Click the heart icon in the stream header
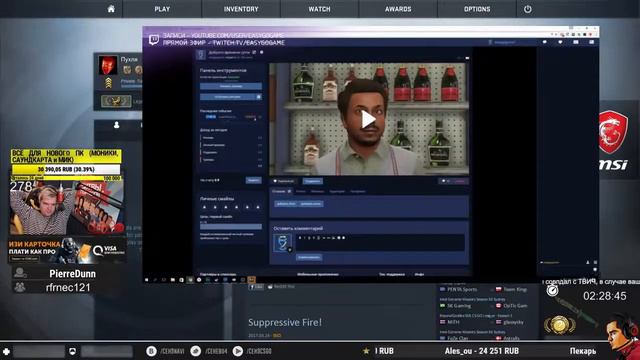Viewport: 640px width, 360px height. (x=560, y=42)
